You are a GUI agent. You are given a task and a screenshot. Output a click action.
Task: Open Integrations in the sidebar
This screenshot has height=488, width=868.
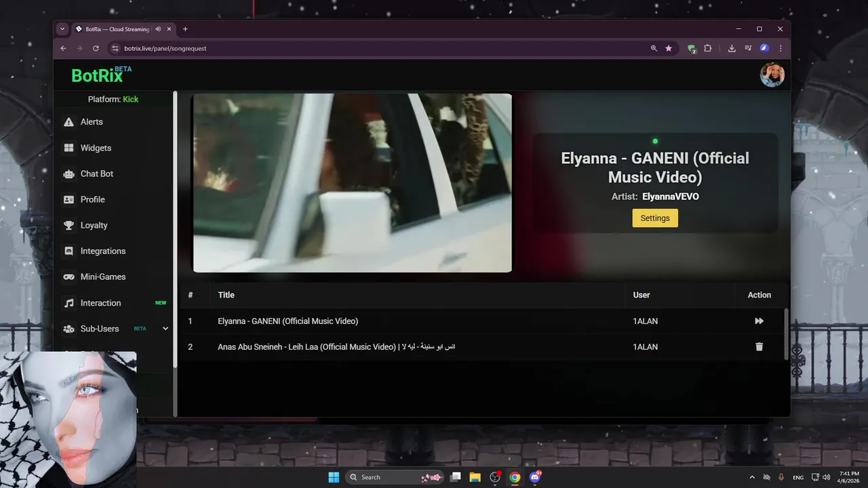coord(103,251)
